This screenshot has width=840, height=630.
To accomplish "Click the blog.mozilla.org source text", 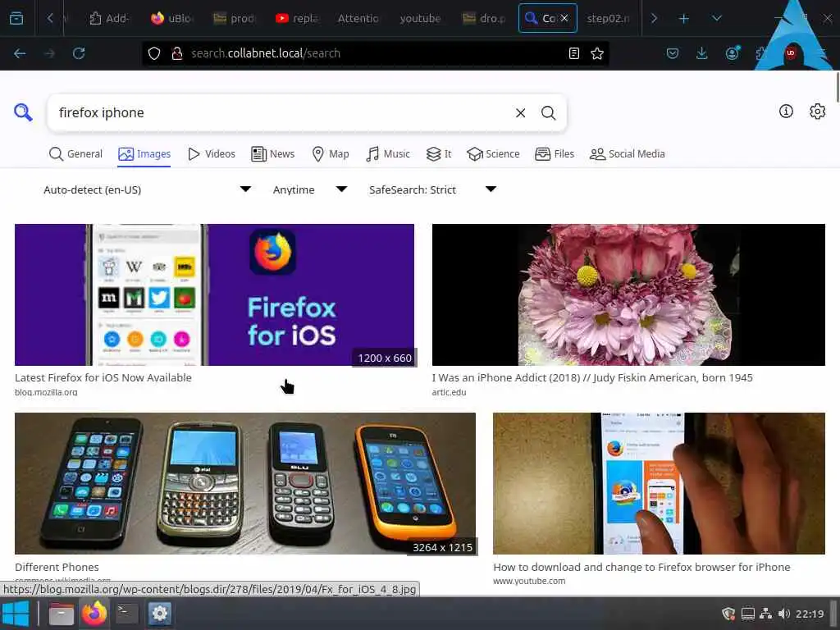I will point(46,392).
